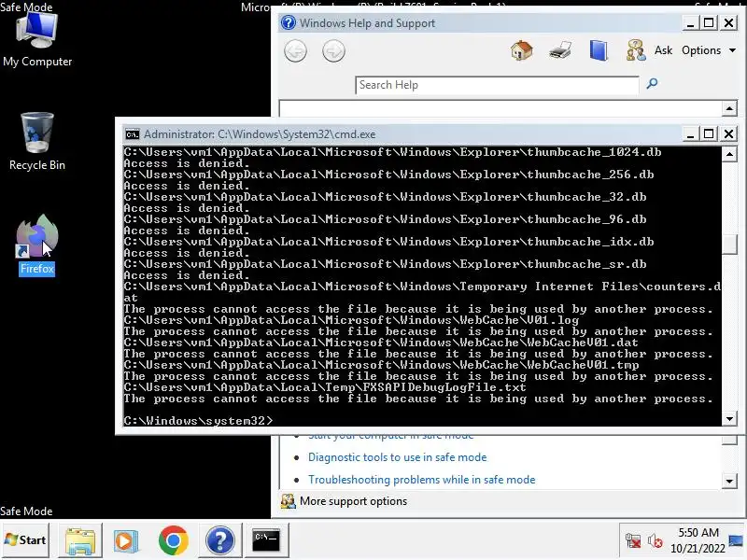Click the thumbcache_1024.db path line
The image size is (747, 560).
pyautogui.click(x=392, y=152)
